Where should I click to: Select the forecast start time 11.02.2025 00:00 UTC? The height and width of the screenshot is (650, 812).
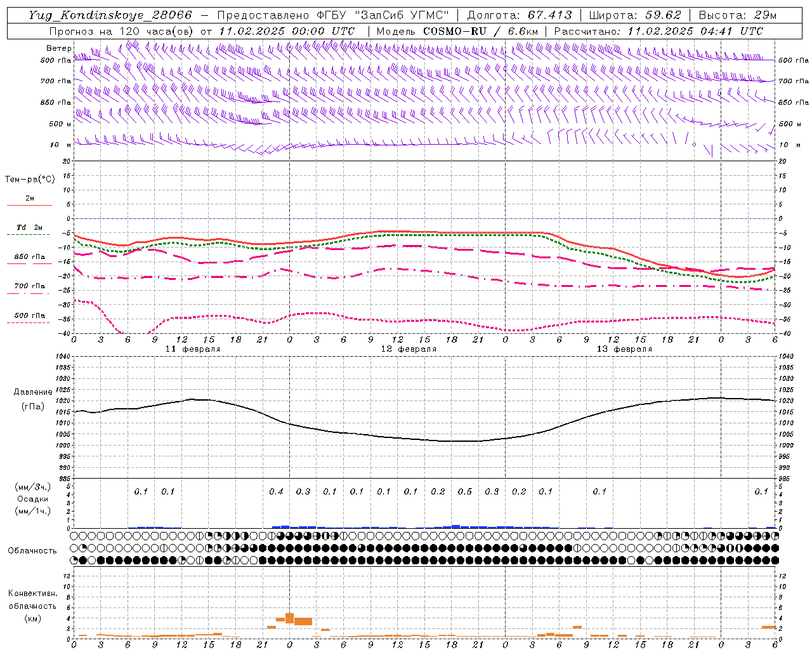(287, 31)
